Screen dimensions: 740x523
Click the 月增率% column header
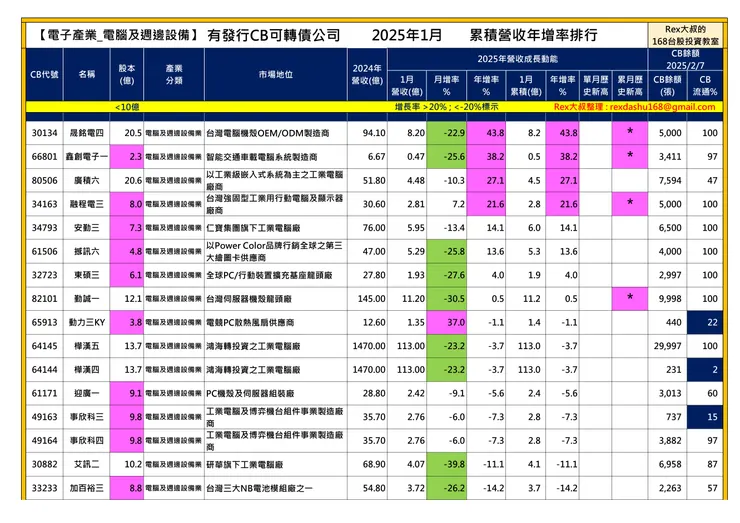click(x=446, y=85)
